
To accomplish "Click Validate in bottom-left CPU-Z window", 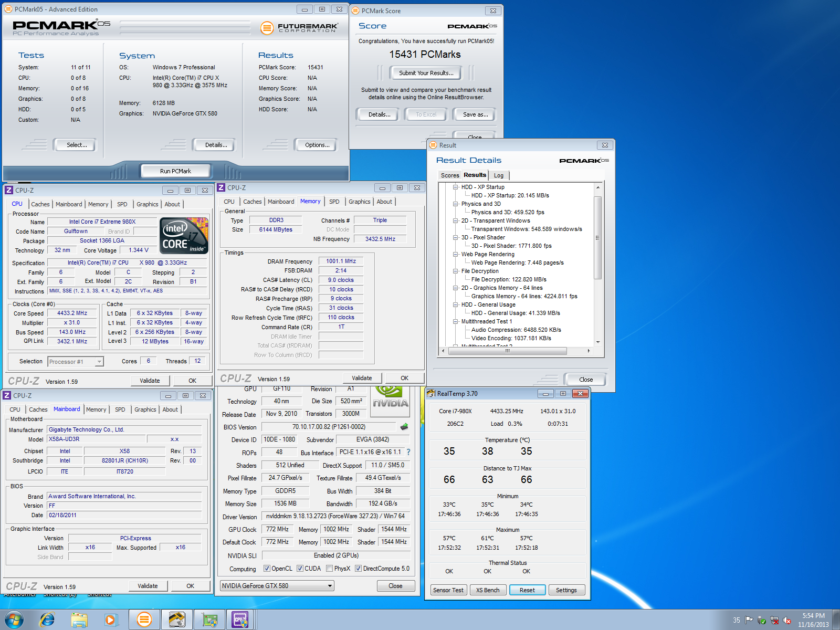I will [148, 586].
